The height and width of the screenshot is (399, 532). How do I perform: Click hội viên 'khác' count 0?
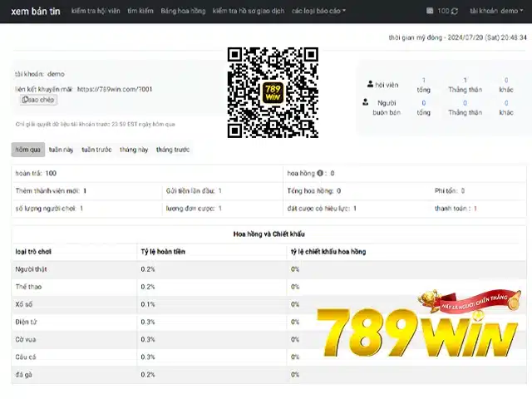(506, 80)
